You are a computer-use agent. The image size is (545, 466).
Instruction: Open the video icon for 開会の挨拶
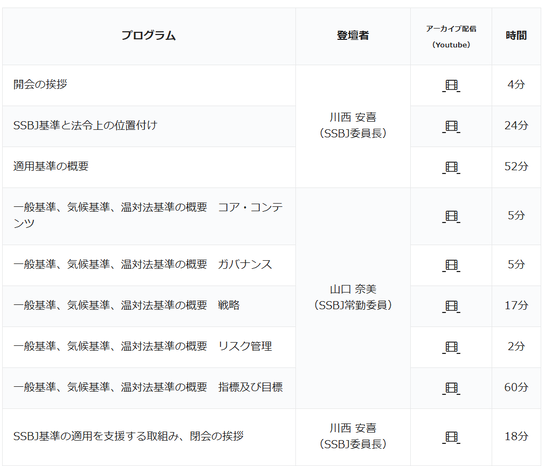pyautogui.click(x=451, y=85)
